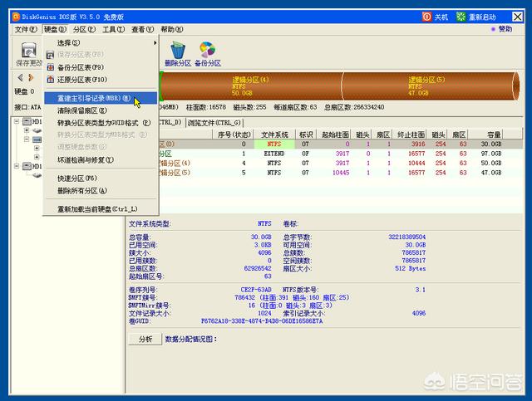Click the DiskGenius title bar logo
Image resolution: width=532 pixels, height=401 pixels.
point(16,17)
